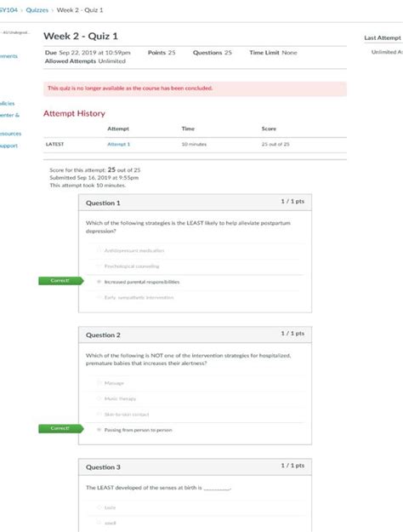Open the Resources sidebar link
The width and height of the screenshot is (403, 532).
click(x=10, y=134)
